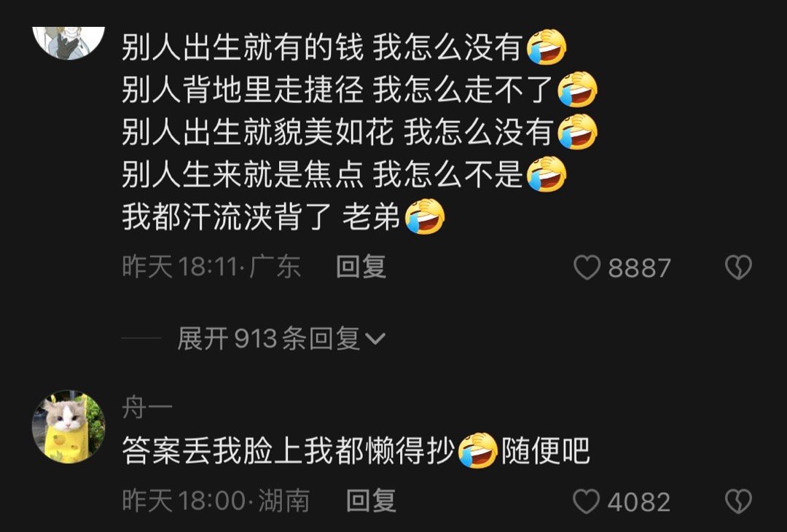Click the 8887 like count

[640, 268]
